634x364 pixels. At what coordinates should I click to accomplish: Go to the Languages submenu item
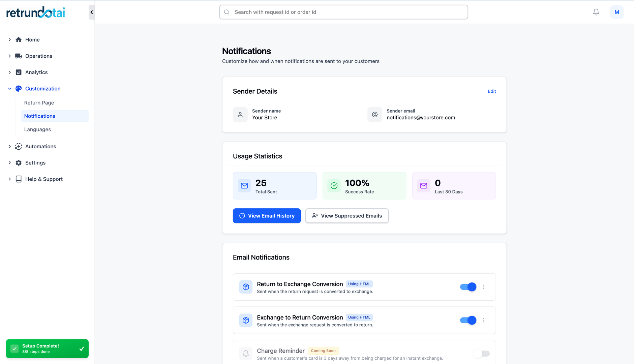point(37,129)
